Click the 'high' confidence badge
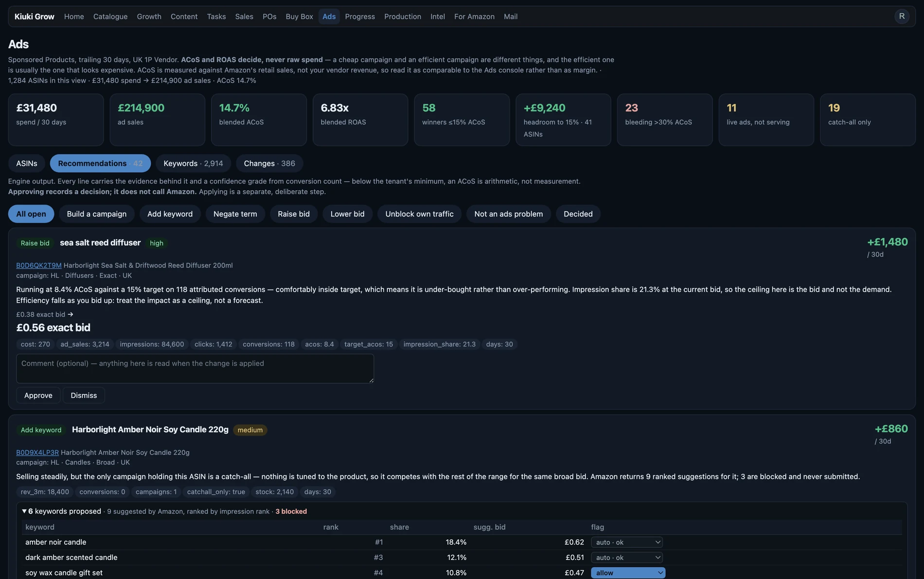The width and height of the screenshot is (924, 579). pyautogui.click(x=157, y=243)
